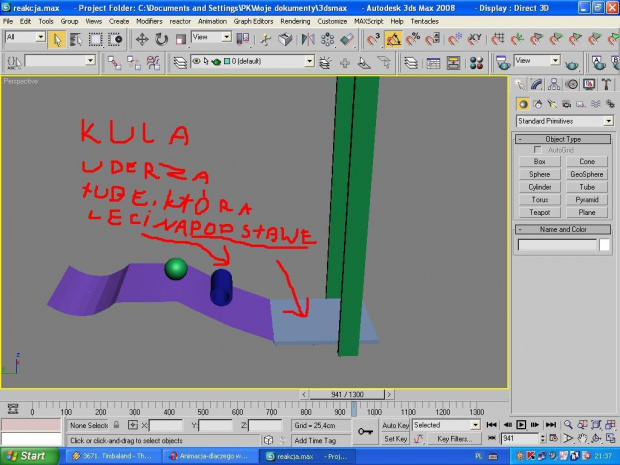Click the GeoSphere primitive button

(587, 174)
